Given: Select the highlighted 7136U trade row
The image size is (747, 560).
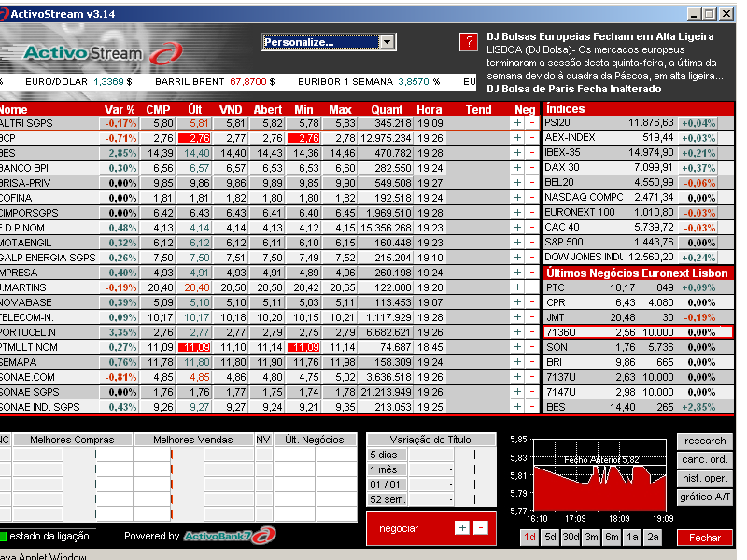Looking at the screenshot, I should coord(638,332).
